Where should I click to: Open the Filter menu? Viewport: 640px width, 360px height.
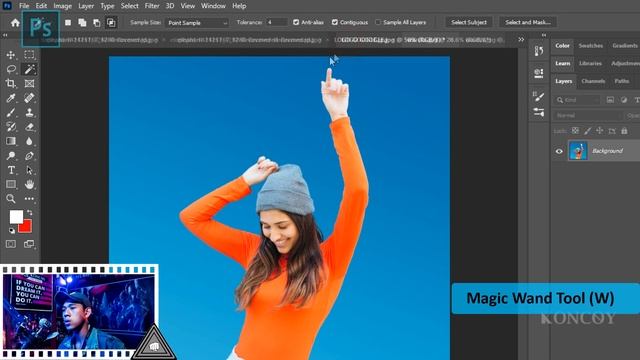click(x=152, y=6)
